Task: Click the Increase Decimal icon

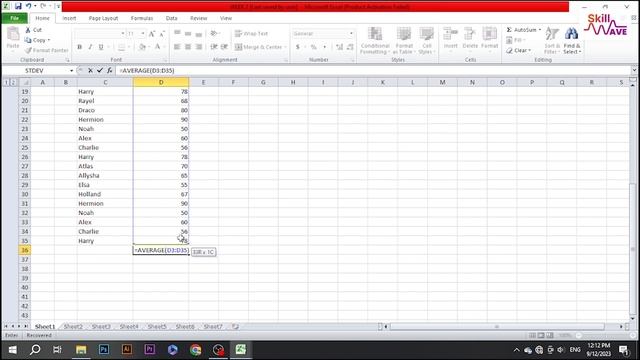Action: pos(339,47)
